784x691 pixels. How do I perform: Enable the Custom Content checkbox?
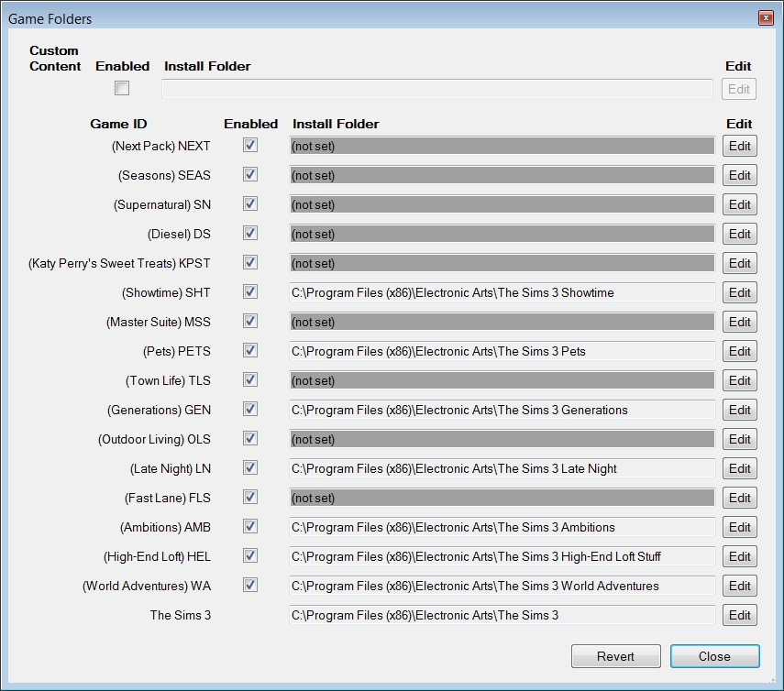[122, 89]
